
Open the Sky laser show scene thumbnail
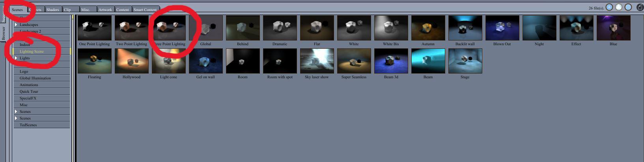317,61
